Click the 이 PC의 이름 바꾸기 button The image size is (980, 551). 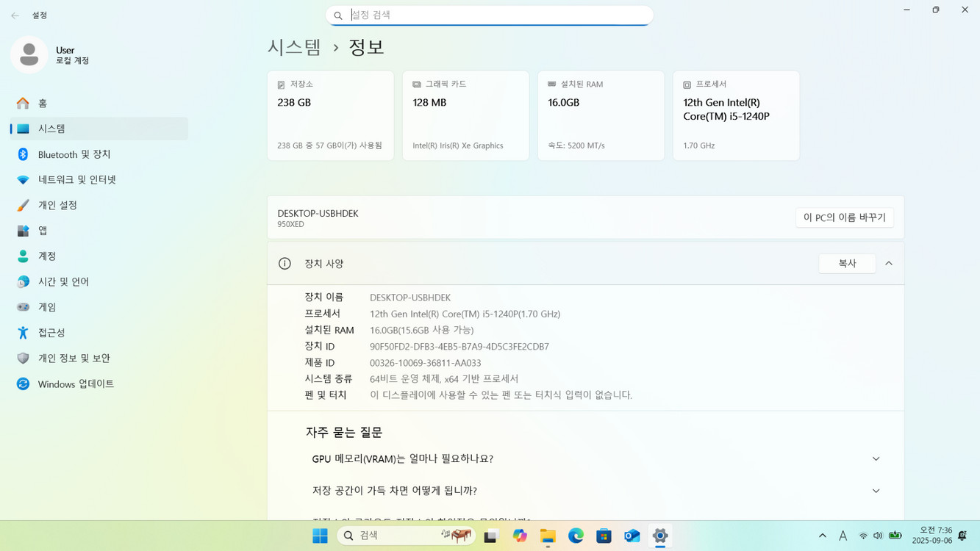[844, 217]
